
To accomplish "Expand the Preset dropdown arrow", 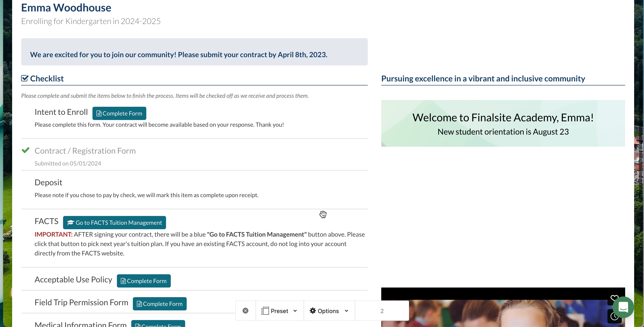I will tap(295, 311).
